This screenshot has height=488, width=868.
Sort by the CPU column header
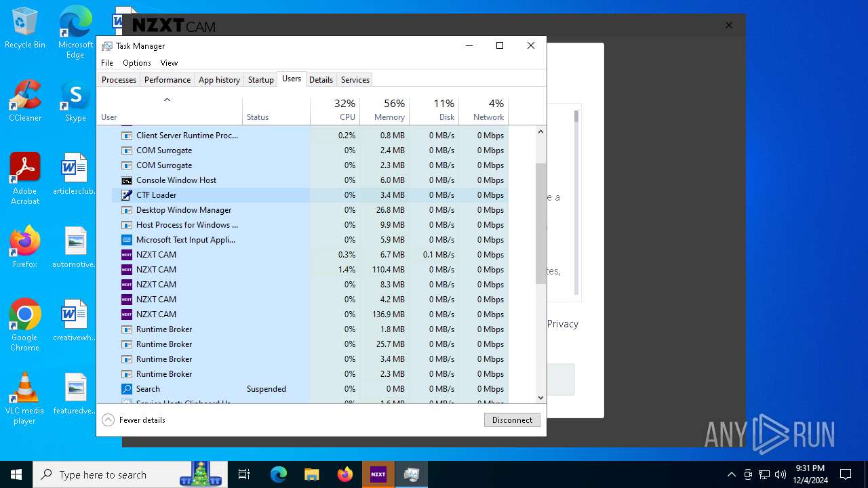pyautogui.click(x=335, y=111)
